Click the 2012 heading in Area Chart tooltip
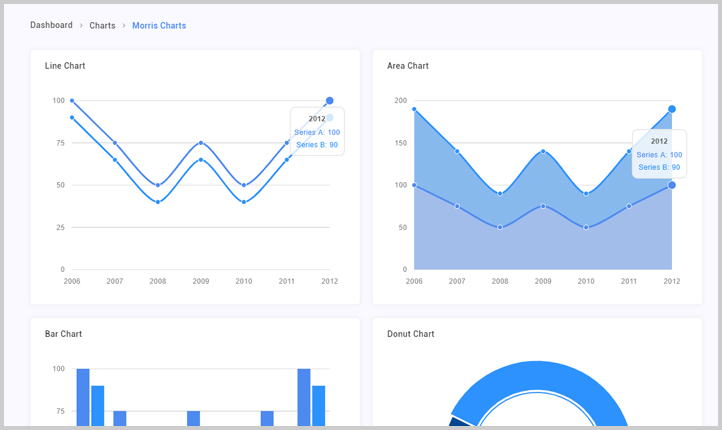This screenshot has height=430, width=722. pos(659,141)
